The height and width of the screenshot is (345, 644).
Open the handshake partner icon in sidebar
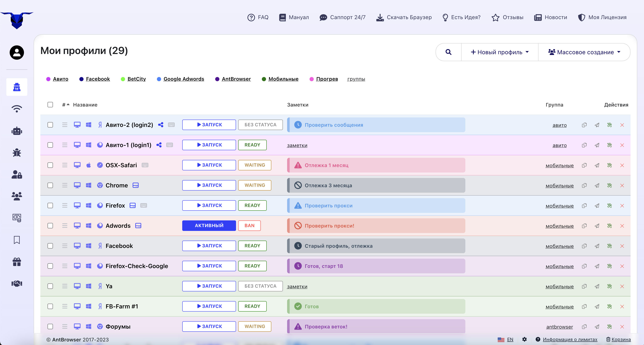coord(17,283)
